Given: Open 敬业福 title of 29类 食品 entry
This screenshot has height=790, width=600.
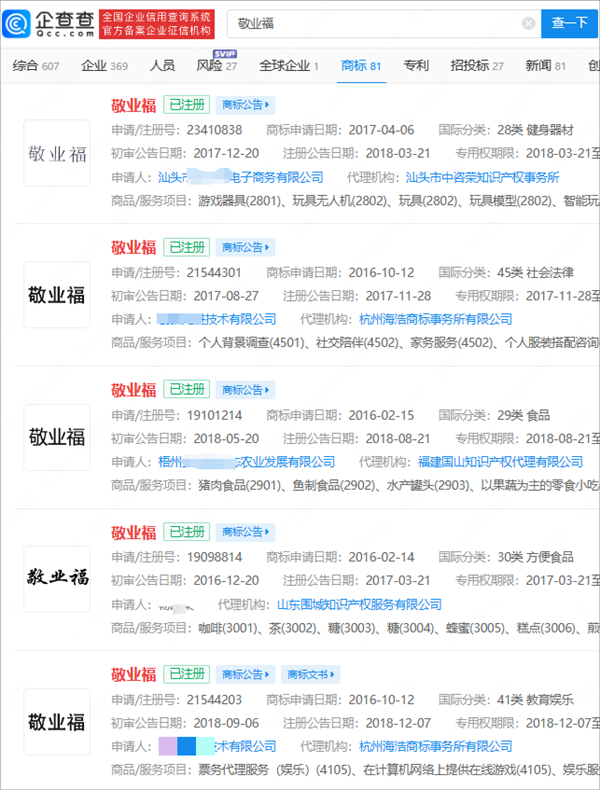Looking at the screenshot, I should tap(134, 390).
